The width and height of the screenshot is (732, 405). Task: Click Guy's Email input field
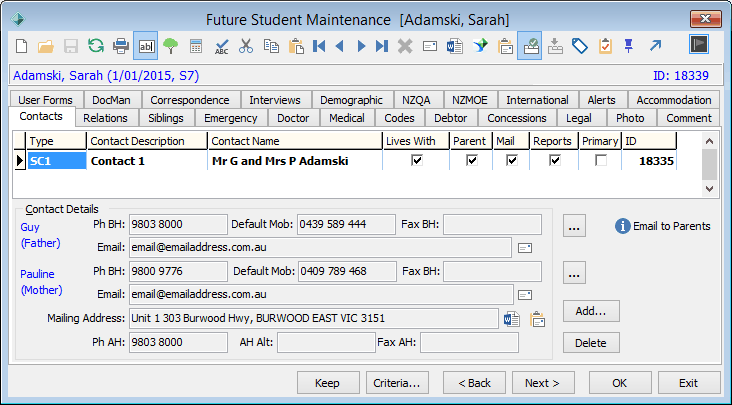pos(320,248)
